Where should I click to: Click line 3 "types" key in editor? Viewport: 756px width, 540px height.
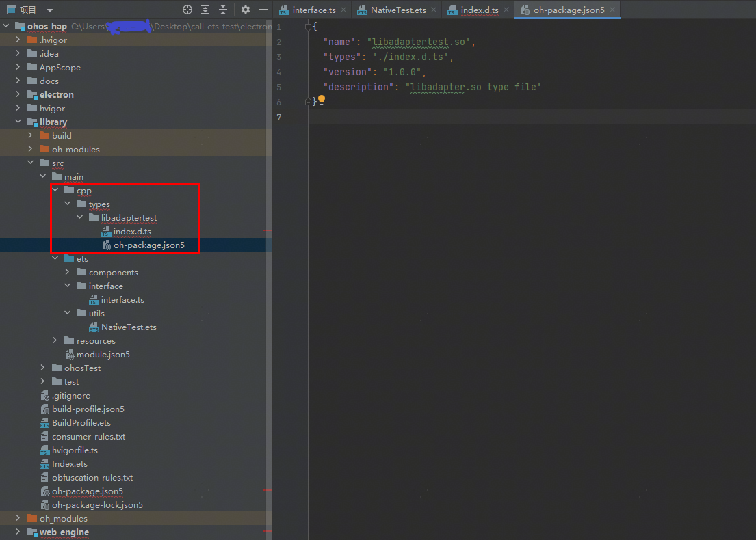pos(342,57)
